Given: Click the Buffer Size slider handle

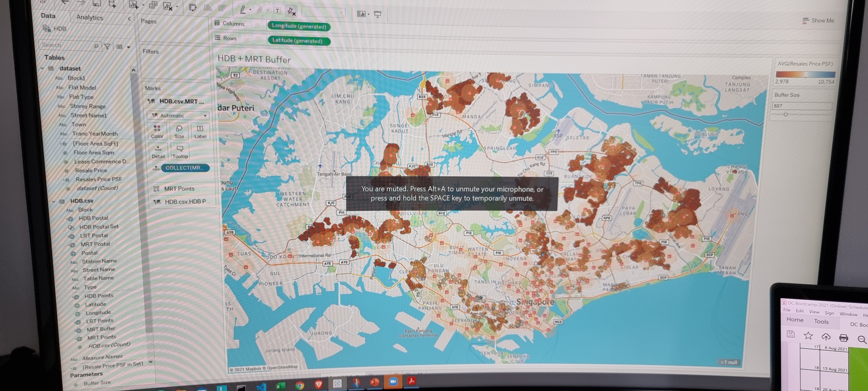Looking at the screenshot, I should tap(786, 115).
